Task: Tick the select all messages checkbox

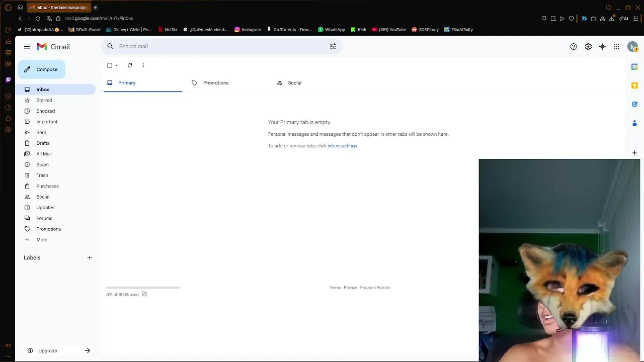Action: coord(110,65)
